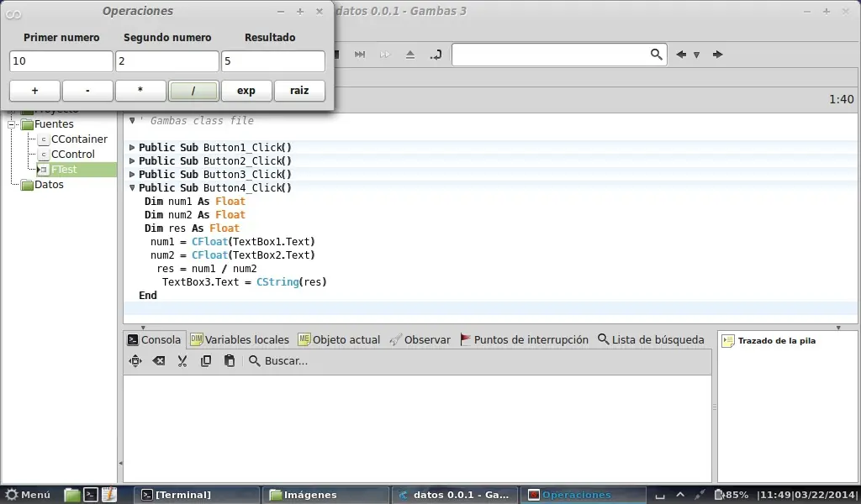Switch to datos 0.0.1 taskbar window

pyautogui.click(x=454, y=495)
